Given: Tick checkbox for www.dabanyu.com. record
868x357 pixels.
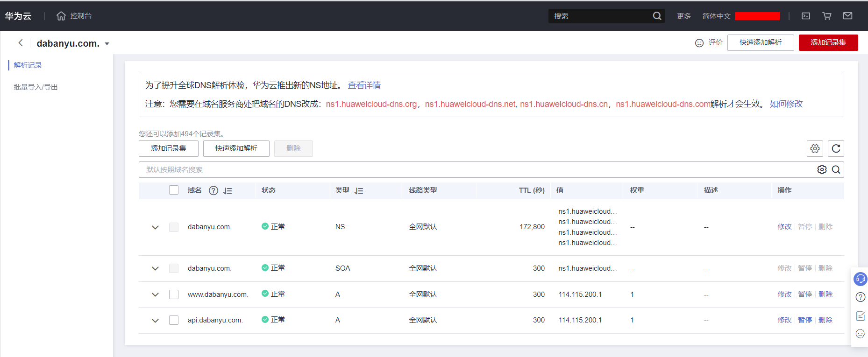Looking at the screenshot, I should [x=174, y=294].
